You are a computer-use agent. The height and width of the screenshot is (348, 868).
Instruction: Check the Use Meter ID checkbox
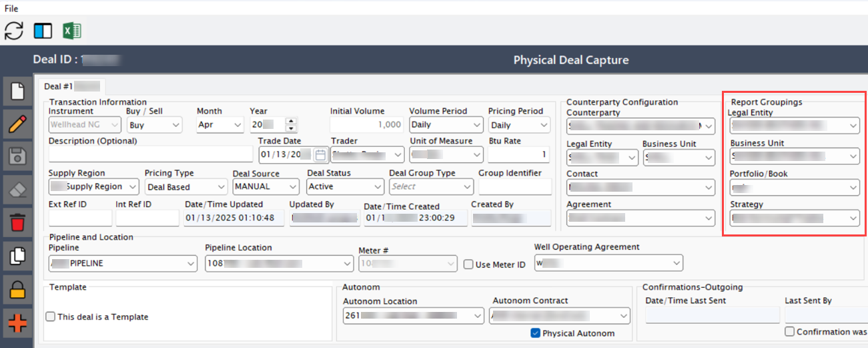point(468,265)
